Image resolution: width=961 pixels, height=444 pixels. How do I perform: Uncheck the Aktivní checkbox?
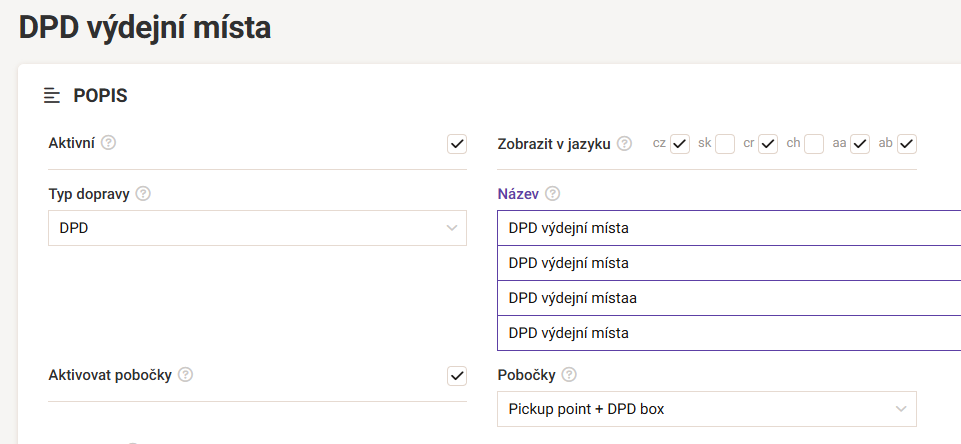[x=457, y=144]
